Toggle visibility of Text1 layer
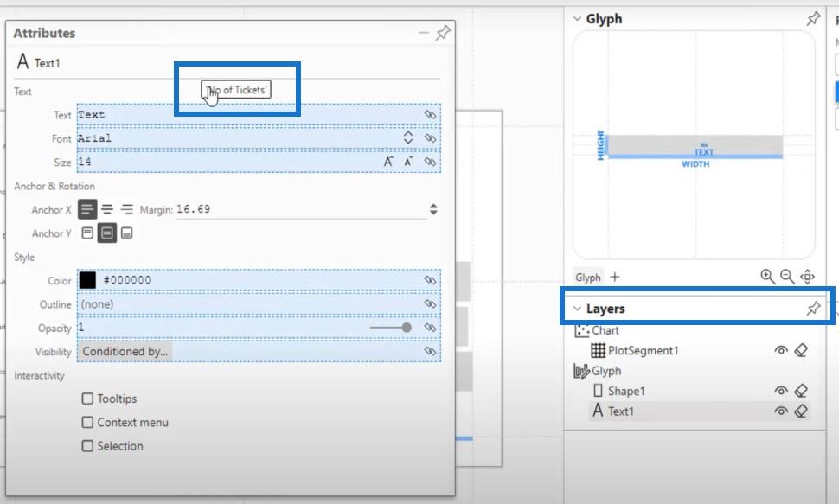 pos(781,411)
